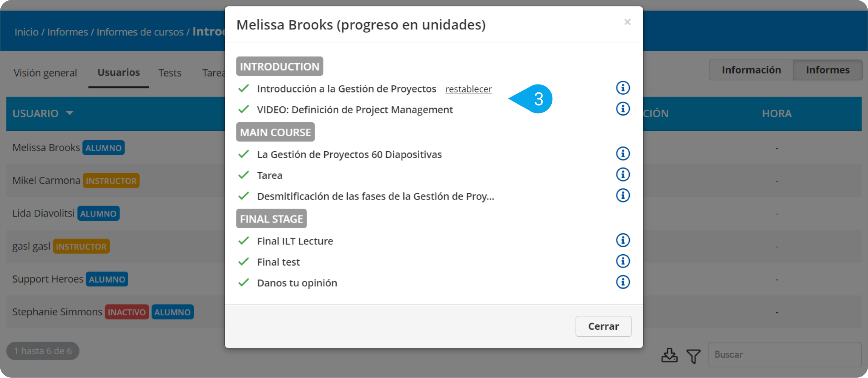Image resolution: width=868 pixels, height=378 pixels.
Task: Download the users report with the export icon
Action: tap(669, 355)
